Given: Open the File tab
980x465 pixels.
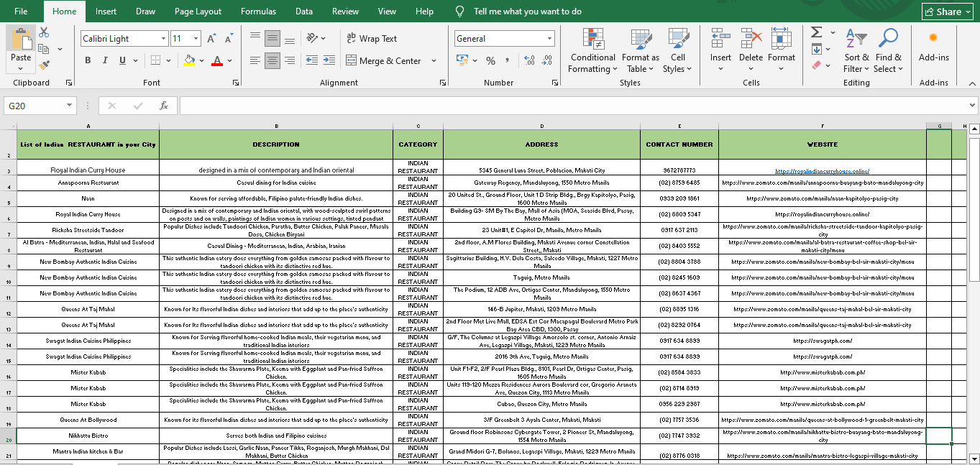Looking at the screenshot, I should click(21, 11).
